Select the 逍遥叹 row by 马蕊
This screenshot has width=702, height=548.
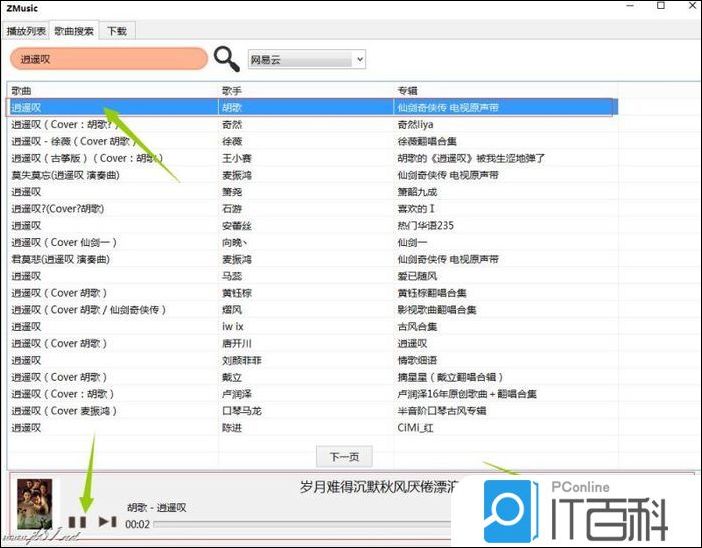click(x=312, y=276)
